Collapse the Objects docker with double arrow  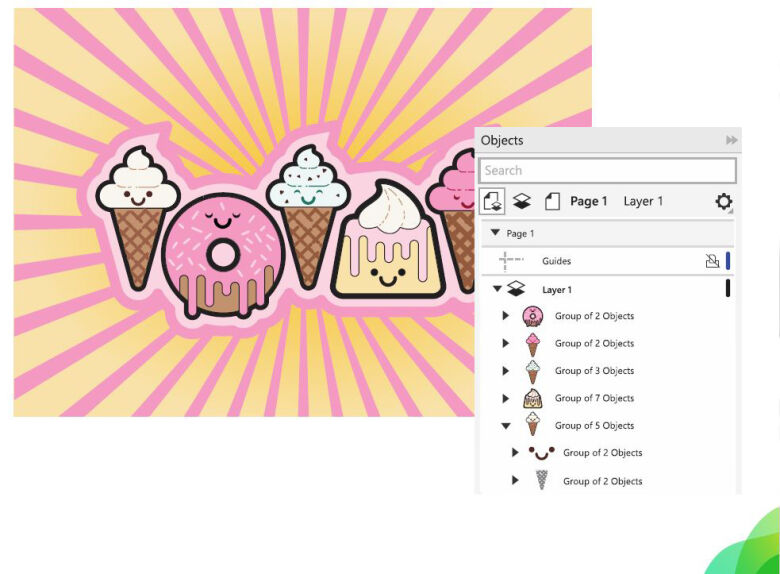tap(732, 141)
